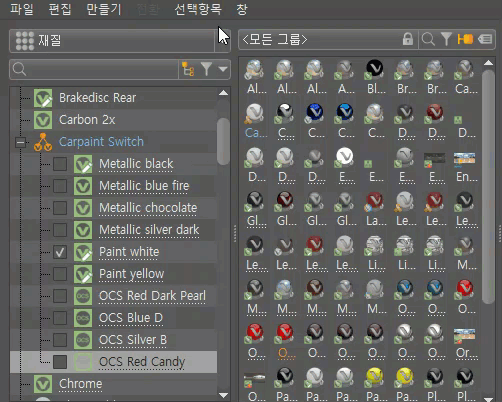Select the Paint white label
Screen dimensions: 502x402
tap(129, 252)
